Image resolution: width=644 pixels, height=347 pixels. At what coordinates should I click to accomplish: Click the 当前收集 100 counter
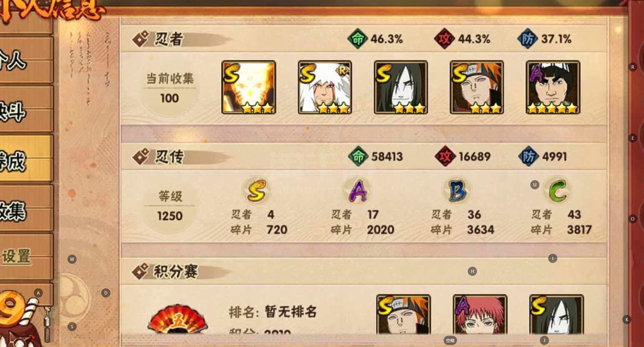pyautogui.click(x=170, y=88)
